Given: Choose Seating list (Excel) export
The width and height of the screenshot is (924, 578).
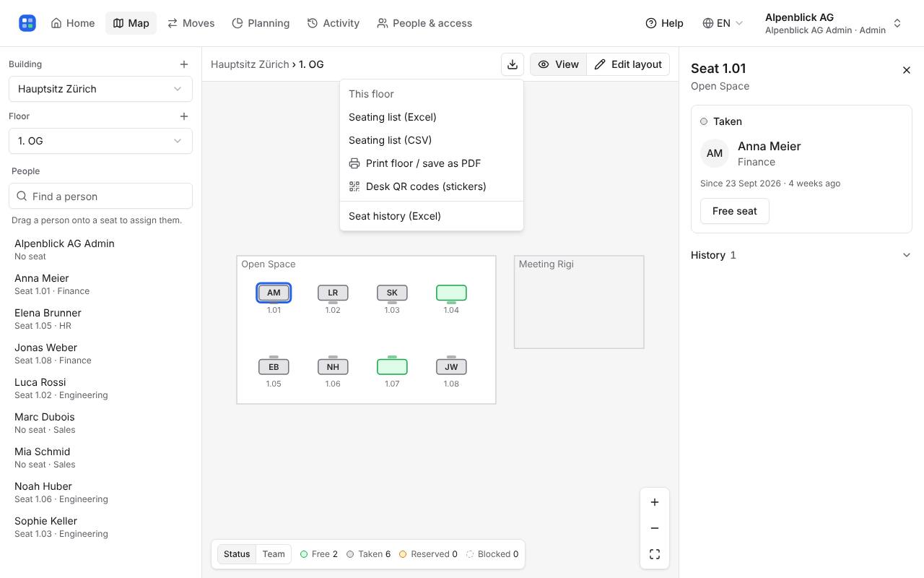Looking at the screenshot, I should (432, 117).
